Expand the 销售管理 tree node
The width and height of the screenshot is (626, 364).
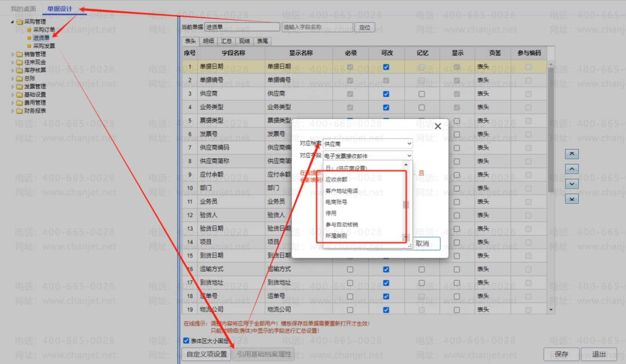[12, 54]
